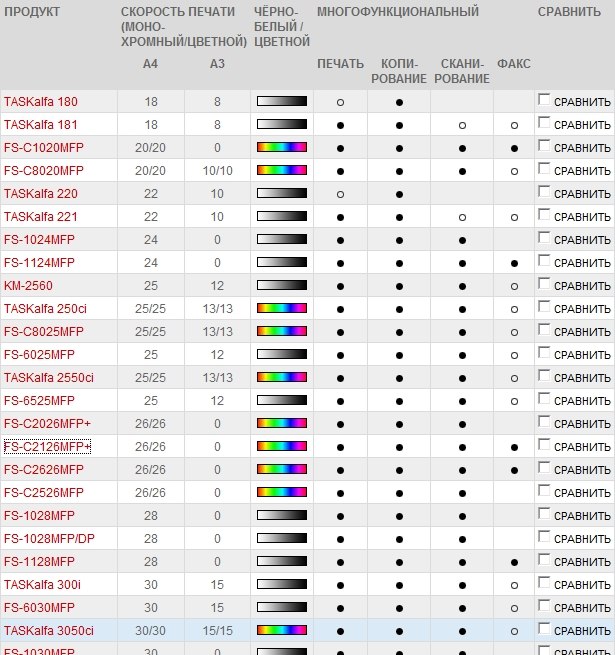
Task: Open the FS-C2026MFP+ product page
Action: pos(47,423)
